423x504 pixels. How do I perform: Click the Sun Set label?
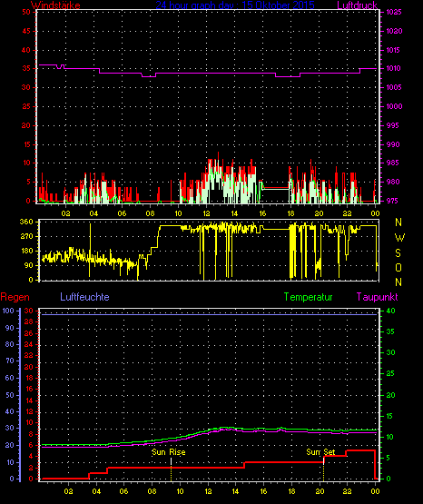click(x=320, y=452)
